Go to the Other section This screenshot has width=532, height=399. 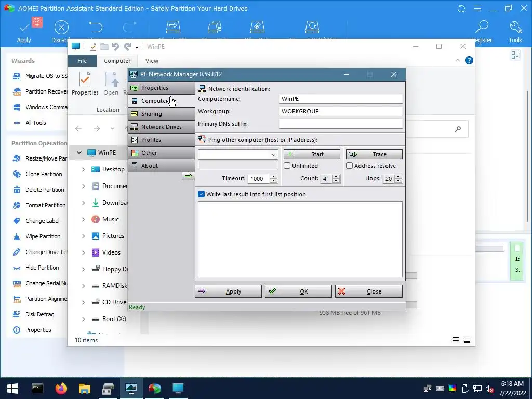click(x=162, y=153)
